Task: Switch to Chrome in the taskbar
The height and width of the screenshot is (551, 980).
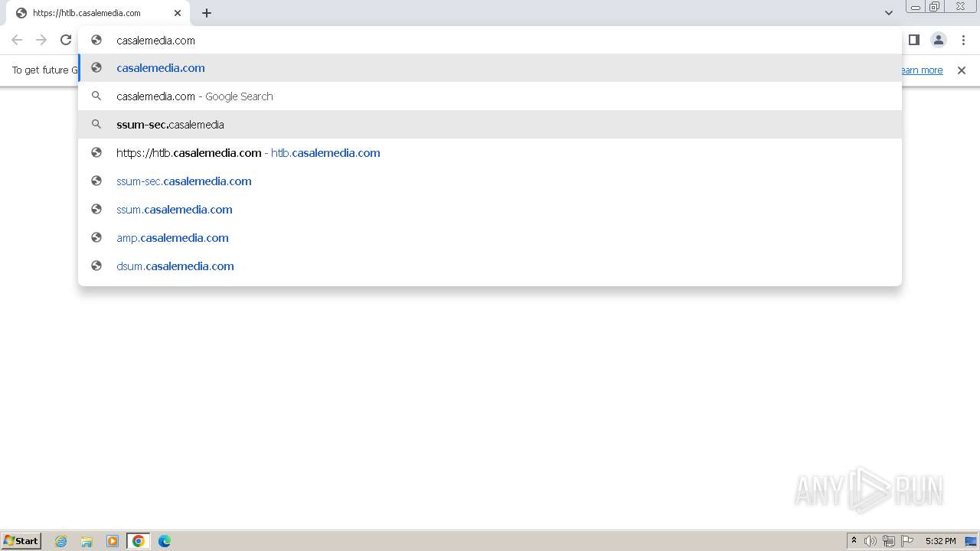Action: (x=139, y=541)
